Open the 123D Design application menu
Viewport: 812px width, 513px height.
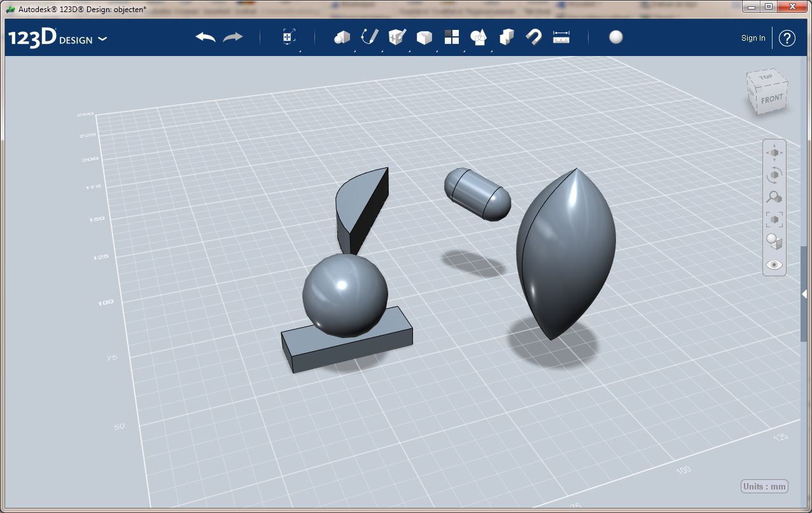[57, 38]
